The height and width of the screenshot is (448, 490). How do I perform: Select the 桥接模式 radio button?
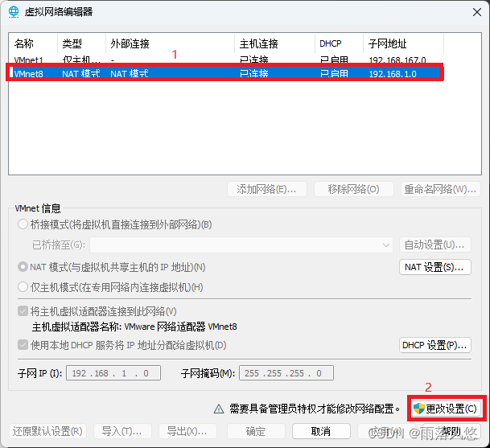point(23,224)
